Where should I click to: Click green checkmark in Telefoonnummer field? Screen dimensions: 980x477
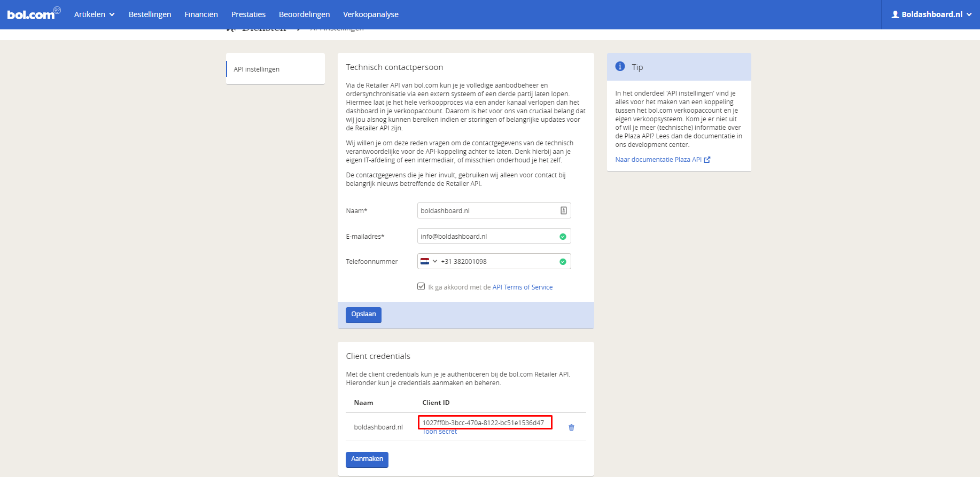coord(563,262)
